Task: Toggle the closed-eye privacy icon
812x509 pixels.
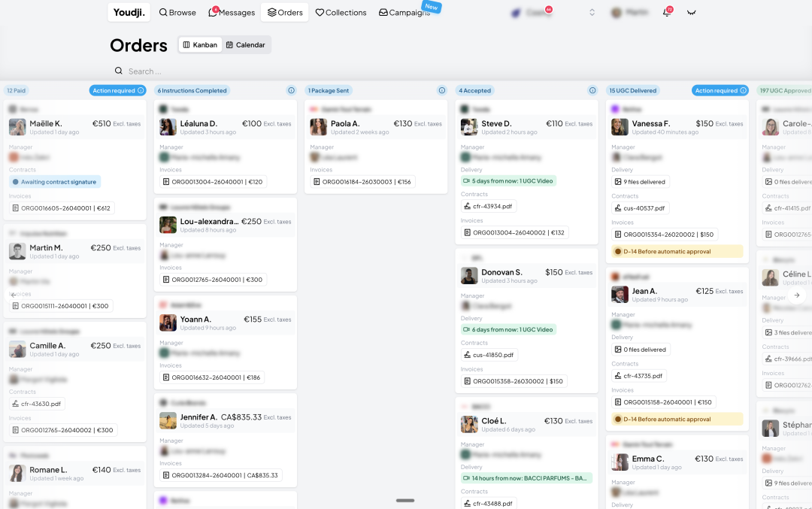Action: tap(691, 13)
